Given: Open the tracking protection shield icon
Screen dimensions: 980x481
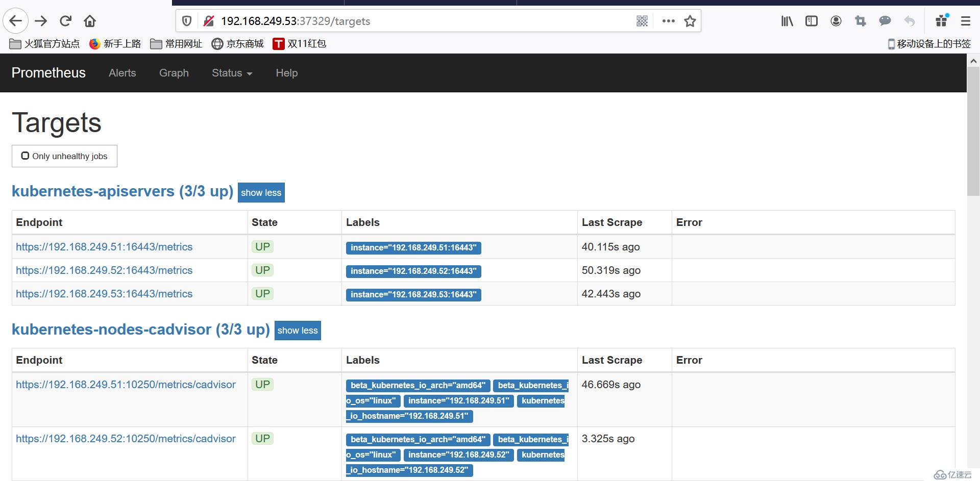Looking at the screenshot, I should [187, 21].
